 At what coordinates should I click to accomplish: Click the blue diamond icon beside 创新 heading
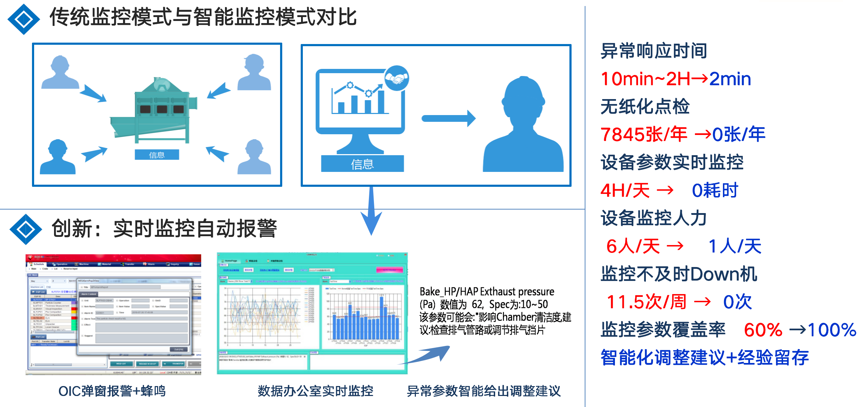coord(26,229)
